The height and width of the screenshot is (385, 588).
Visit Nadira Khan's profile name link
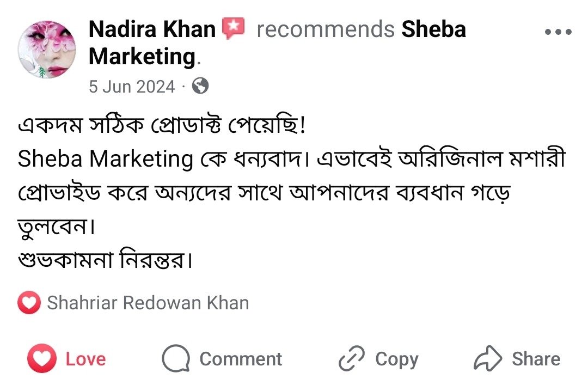click(152, 29)
